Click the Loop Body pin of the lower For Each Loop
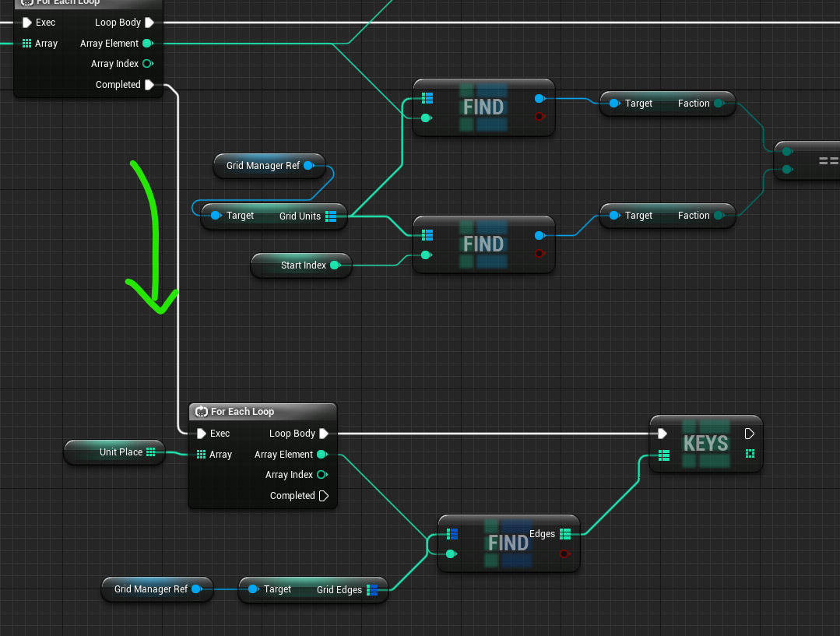The height and width of the screenshot is (636, 840). 324,434
